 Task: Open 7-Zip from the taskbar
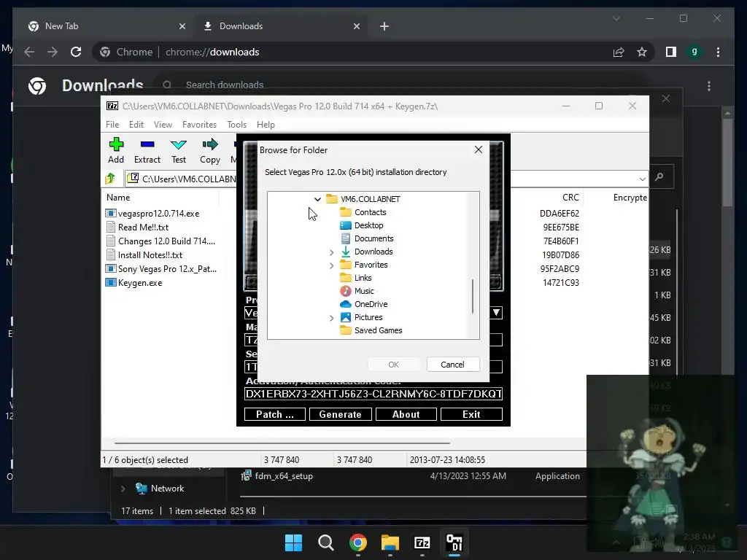tap(422, 542)
